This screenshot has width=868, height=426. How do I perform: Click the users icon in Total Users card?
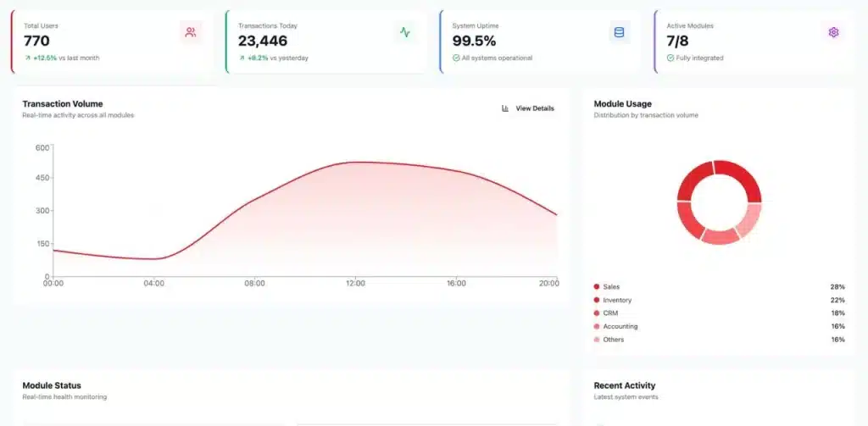click(191, 32)
